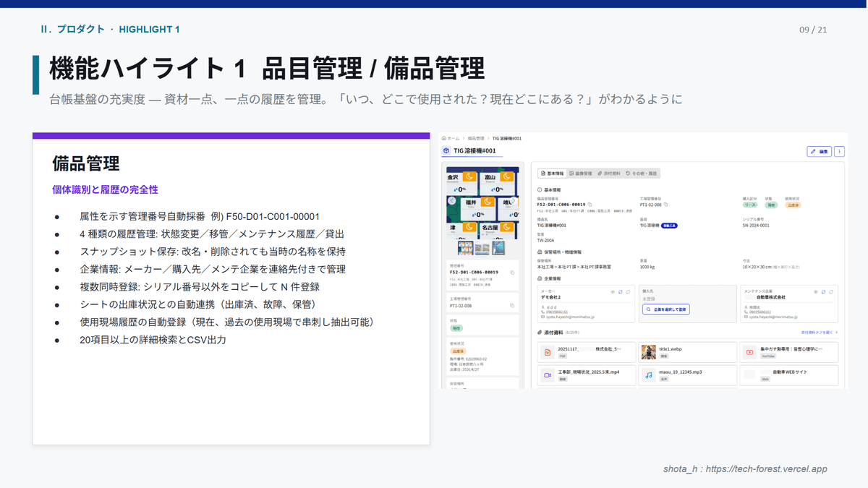868x488 pixels.
Task: Toggle the moon icon on the 金沢 tile
Action: coord(469,176)
